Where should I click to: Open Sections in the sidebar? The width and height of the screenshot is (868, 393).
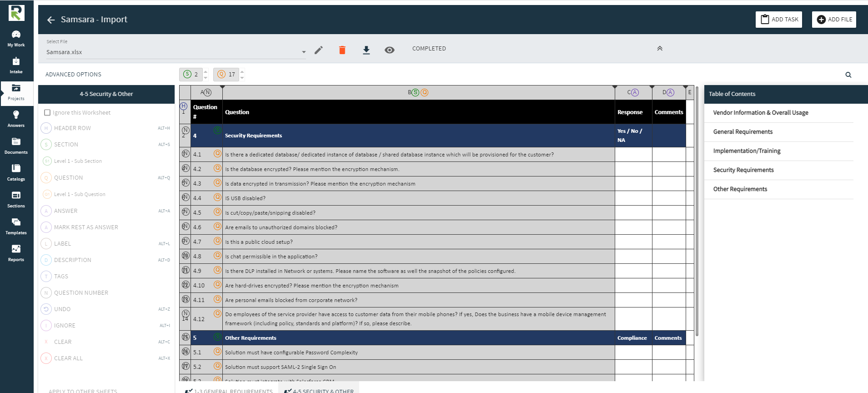(16, 200)
